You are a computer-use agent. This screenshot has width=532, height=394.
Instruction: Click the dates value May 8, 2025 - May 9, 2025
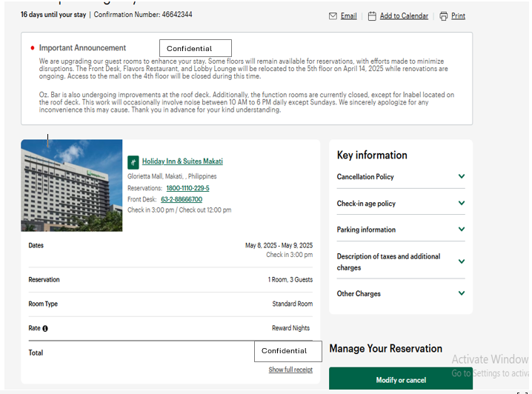click(279, 245)
